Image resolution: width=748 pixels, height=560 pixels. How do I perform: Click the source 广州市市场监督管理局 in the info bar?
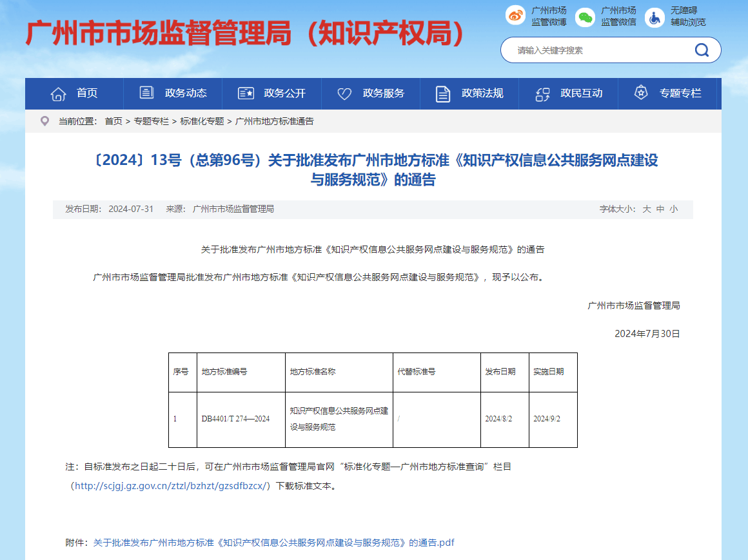click(x=233, y=209)
